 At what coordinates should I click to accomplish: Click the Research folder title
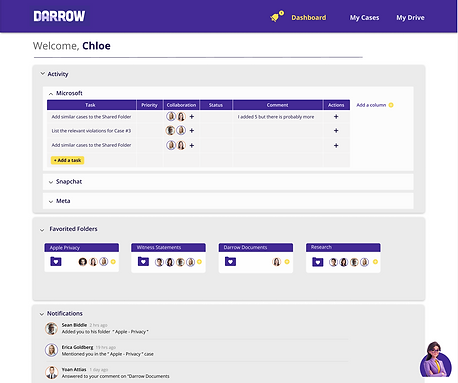321,247
